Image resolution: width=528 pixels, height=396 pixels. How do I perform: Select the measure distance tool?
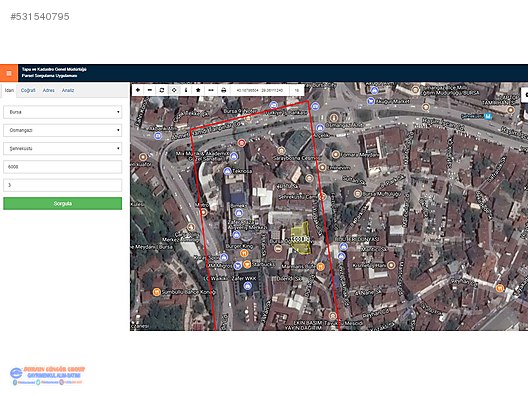[210, 90]
